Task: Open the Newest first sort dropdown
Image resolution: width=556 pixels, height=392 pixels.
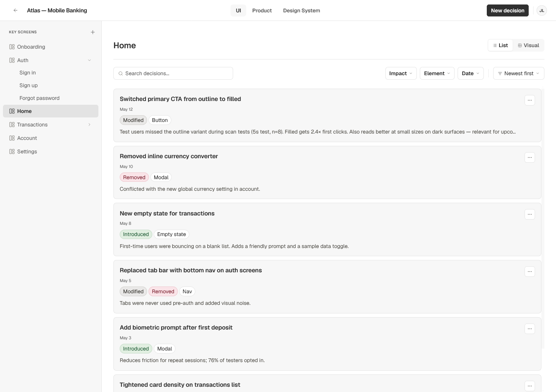Action: 519,73
